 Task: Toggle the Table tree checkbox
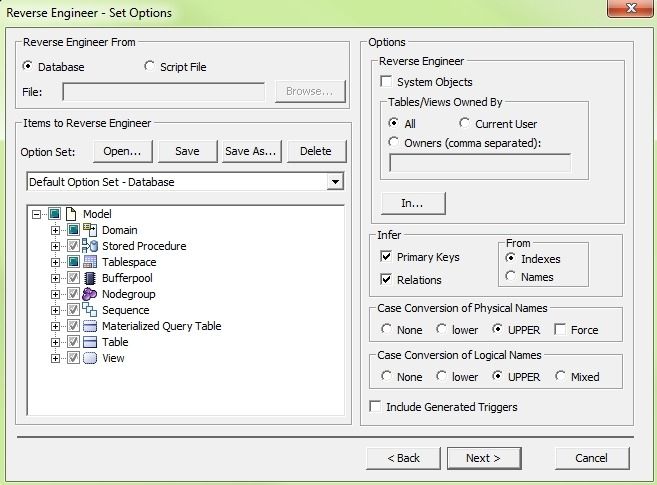73,342
